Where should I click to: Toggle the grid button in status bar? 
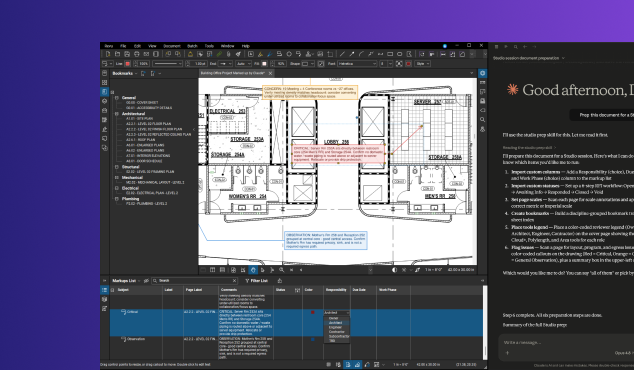click(x=329, y=365)
